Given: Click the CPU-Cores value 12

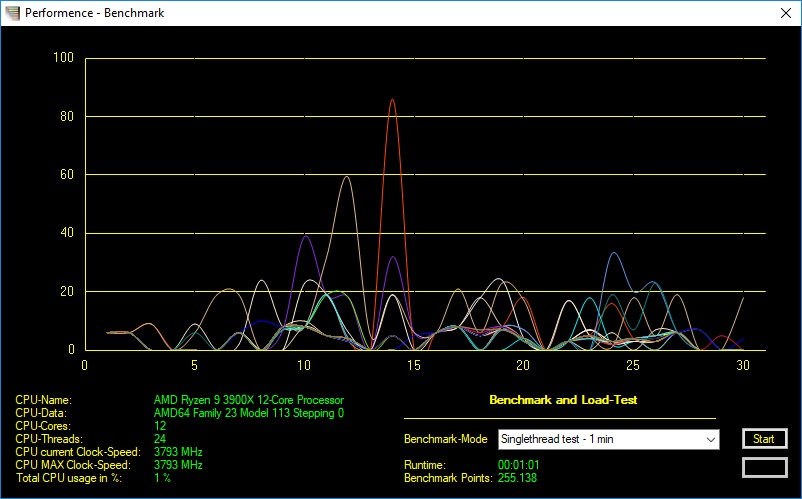Looking at the screenshot, I should coord(160,426).
